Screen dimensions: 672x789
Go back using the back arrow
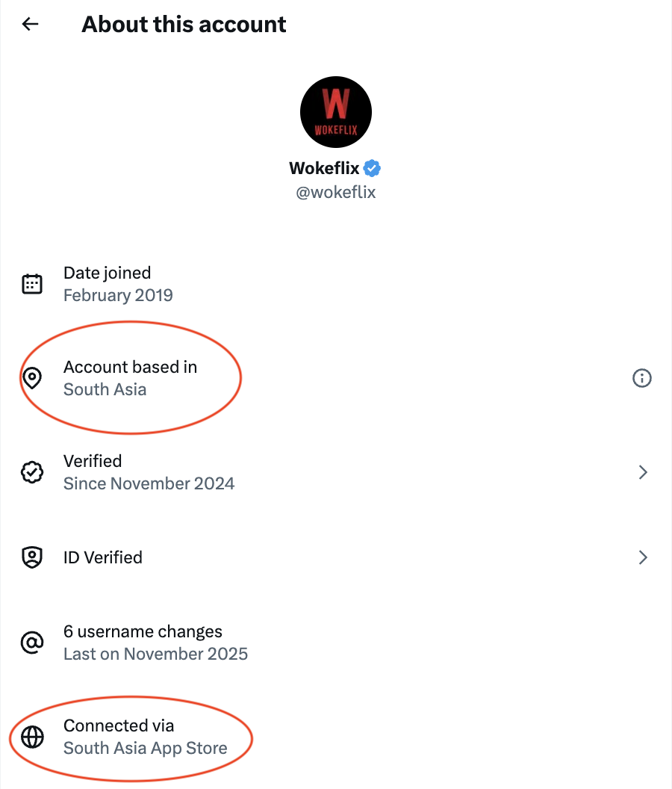[29, 24]
